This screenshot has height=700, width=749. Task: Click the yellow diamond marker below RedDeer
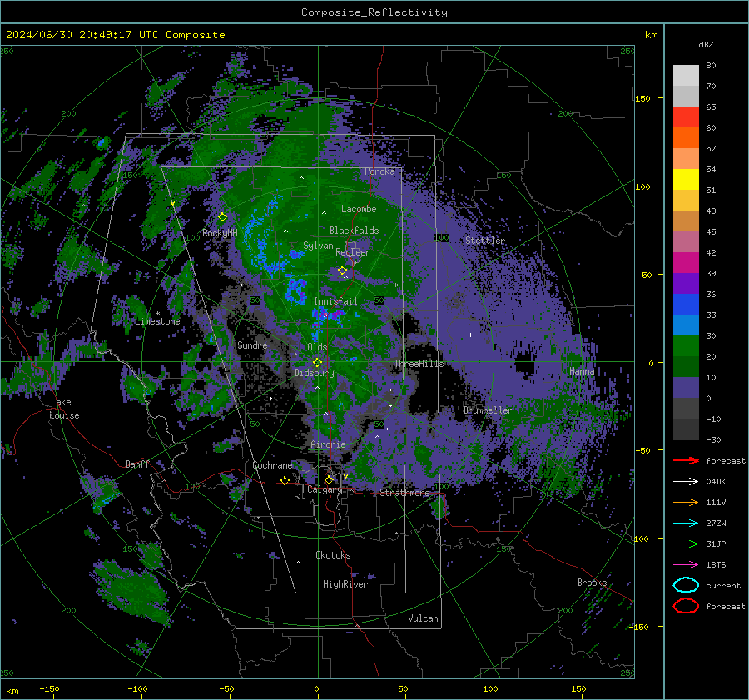point(342,271)
